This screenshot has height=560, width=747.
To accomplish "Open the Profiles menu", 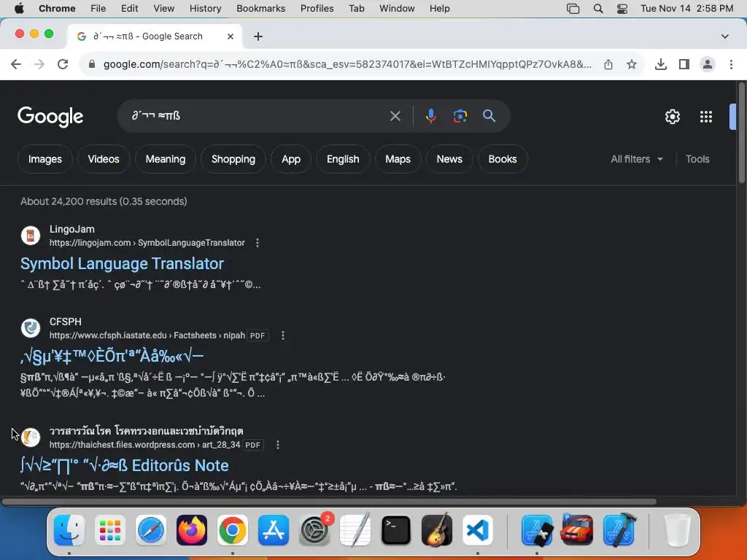I will 317,9.
